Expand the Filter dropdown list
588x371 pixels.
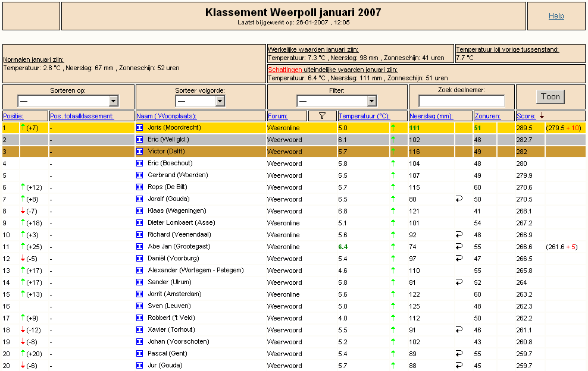click(x=336, y=101)
